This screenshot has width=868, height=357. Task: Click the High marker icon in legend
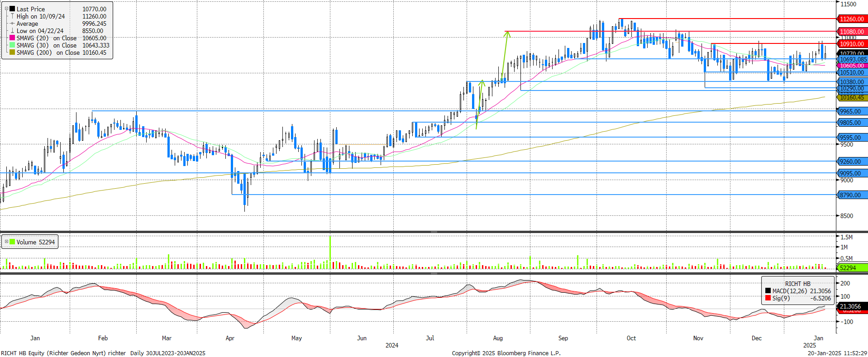(x=12, y=16)
